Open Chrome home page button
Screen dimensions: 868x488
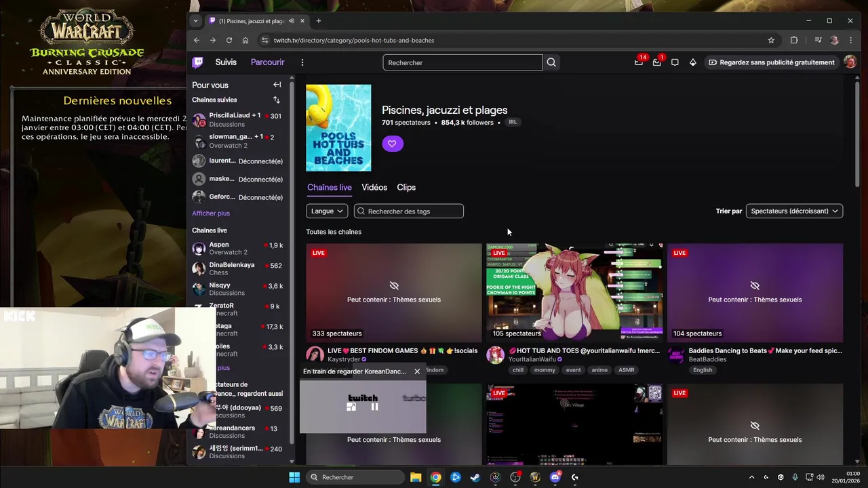(x=245, y=40)
